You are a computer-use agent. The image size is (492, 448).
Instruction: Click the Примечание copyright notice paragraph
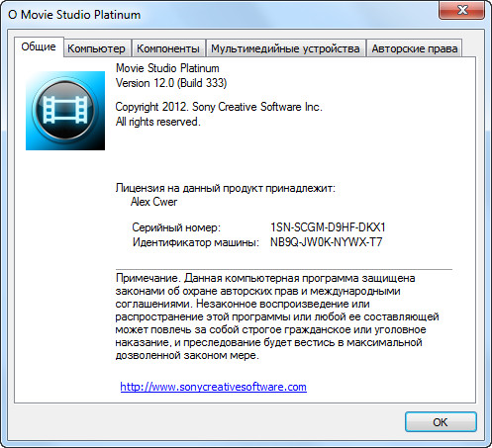point(277,316)
